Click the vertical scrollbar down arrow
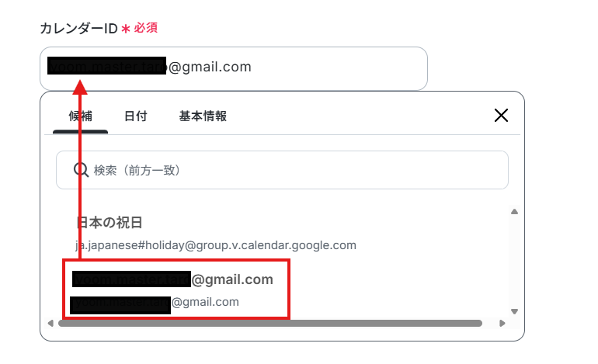This screenshot has width=598, height=364. click(x=514, y=311)
